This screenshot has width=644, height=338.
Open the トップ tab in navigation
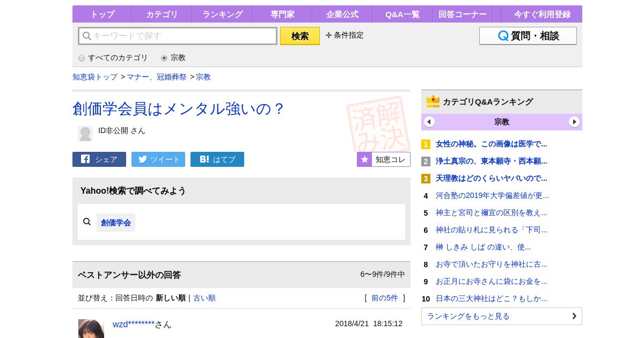pos(102,14)
